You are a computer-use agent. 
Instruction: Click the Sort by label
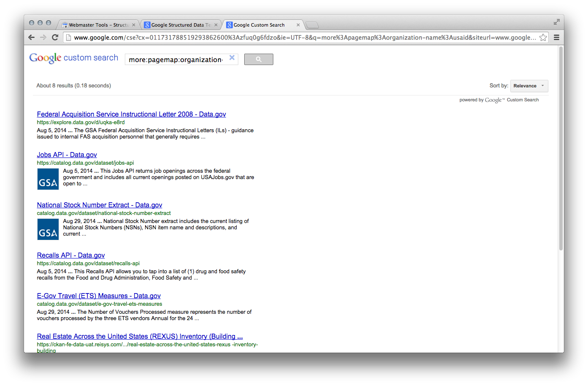(x=499, y=86)
